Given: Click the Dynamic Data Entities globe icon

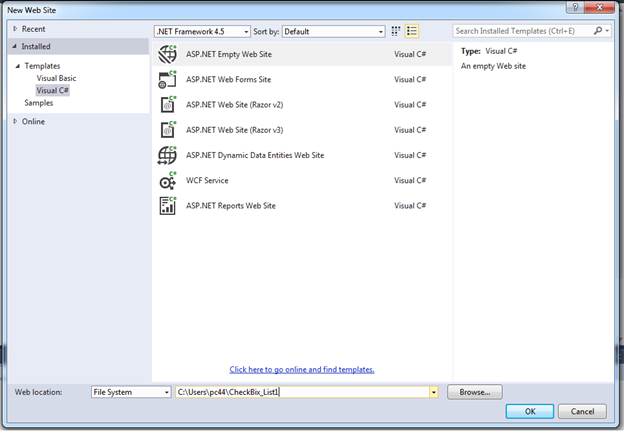Looking at the screenshot, I should 167,155.
